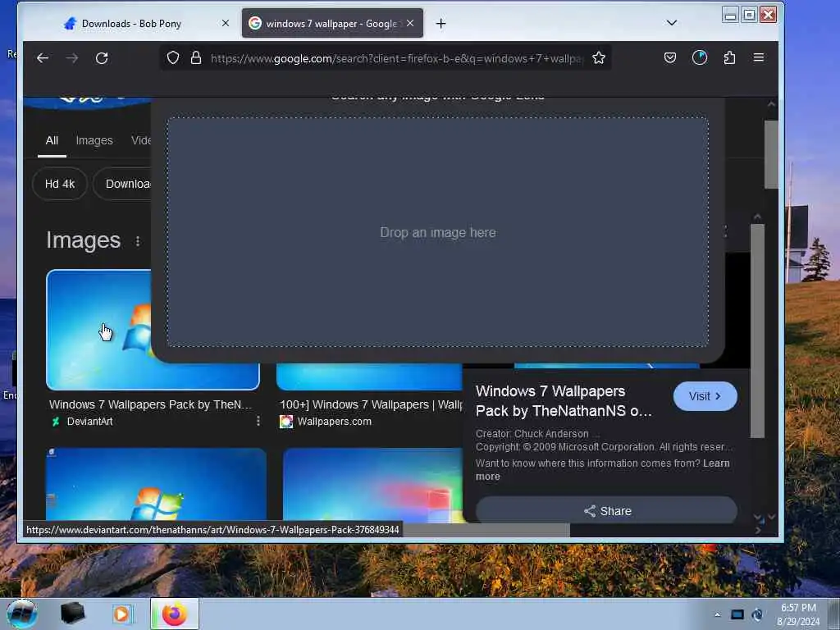
Task: Open the Extensions puzzle icon
Action: click(729, 58)
